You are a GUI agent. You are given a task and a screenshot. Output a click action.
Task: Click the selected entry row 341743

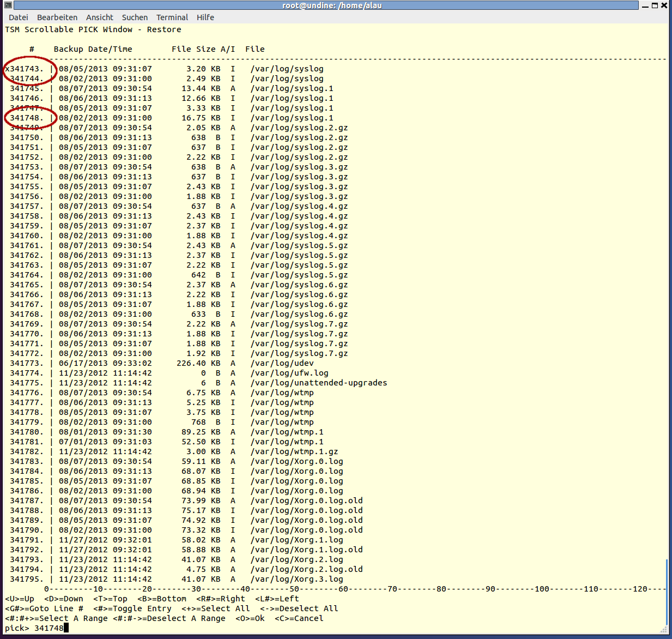tap(164, 69)
